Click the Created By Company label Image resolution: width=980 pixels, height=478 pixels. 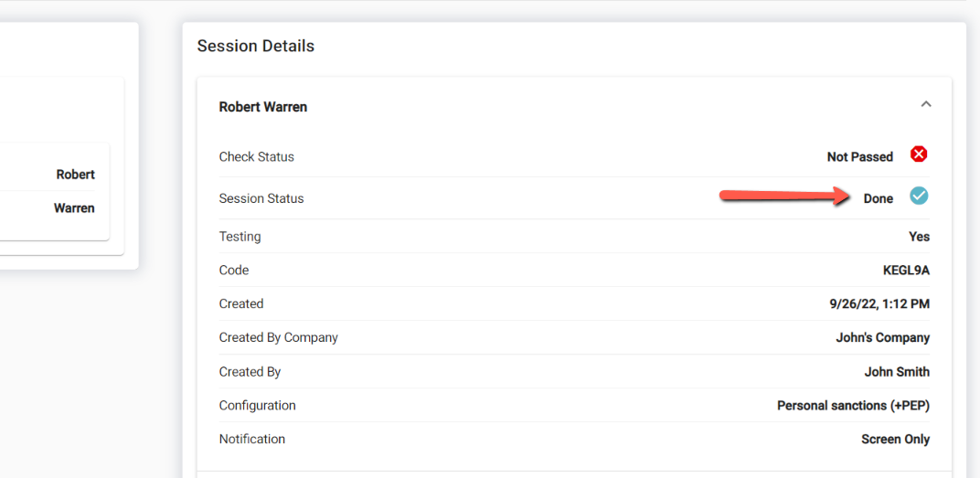click(x=279, y=338)
